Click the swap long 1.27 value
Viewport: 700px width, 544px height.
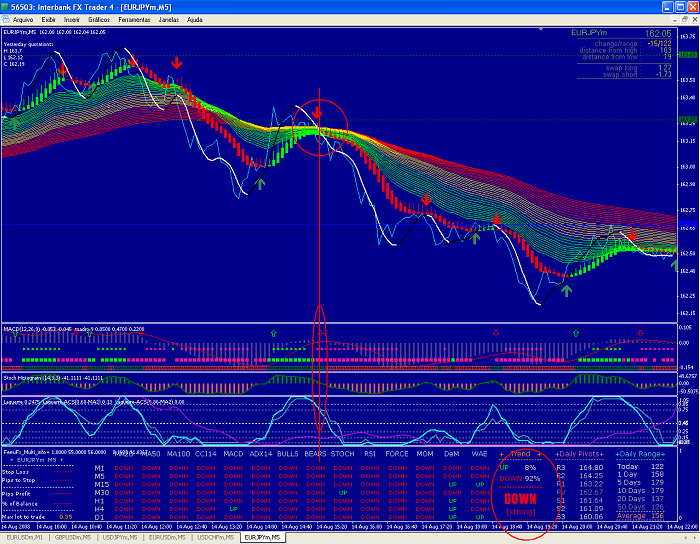click(665, 68)
